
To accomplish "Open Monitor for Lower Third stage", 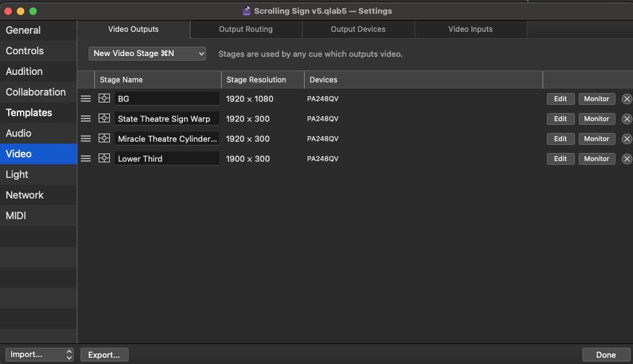I will click(x=596, y=159).
